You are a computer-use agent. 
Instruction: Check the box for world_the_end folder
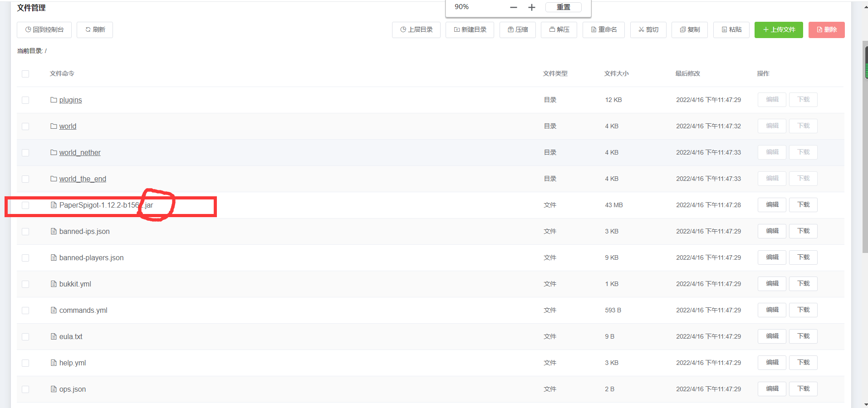[25, 179]
